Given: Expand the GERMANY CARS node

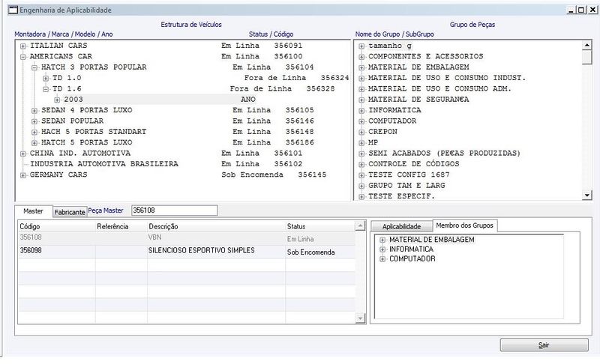Looking at the screenshot, I should click(23, 175).
